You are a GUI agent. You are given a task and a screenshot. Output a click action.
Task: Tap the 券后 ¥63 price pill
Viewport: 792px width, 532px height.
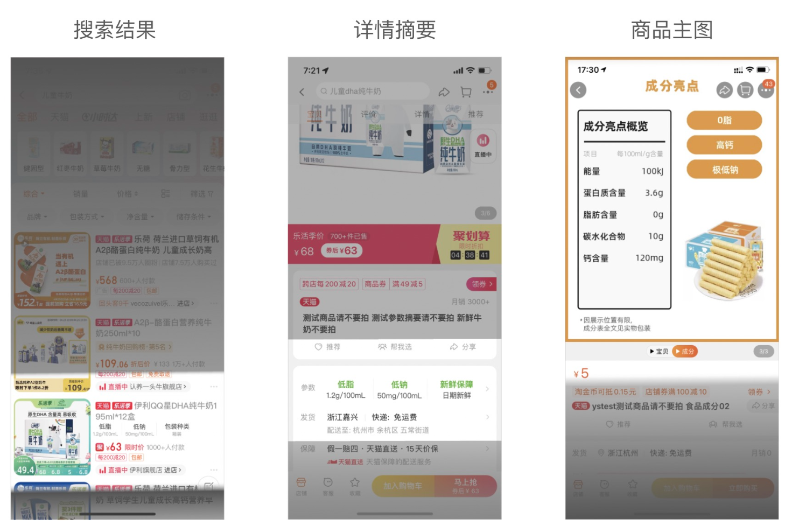[x=341, y=250]
